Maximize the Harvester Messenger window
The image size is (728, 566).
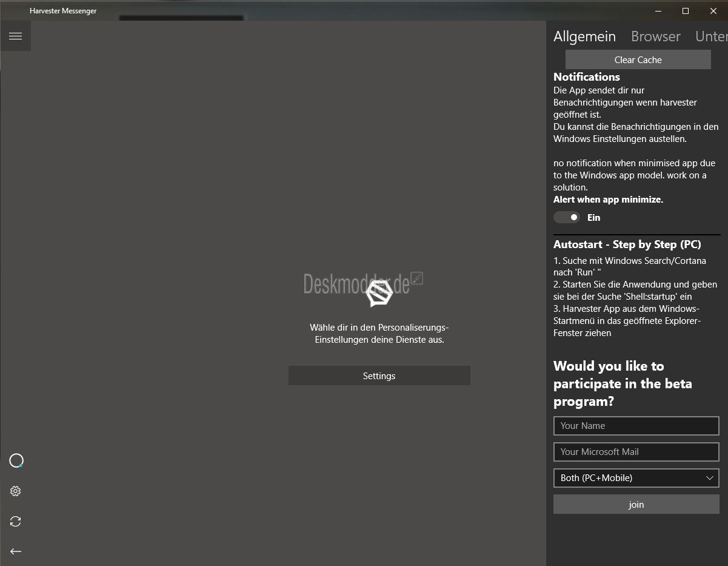(686, 11)
